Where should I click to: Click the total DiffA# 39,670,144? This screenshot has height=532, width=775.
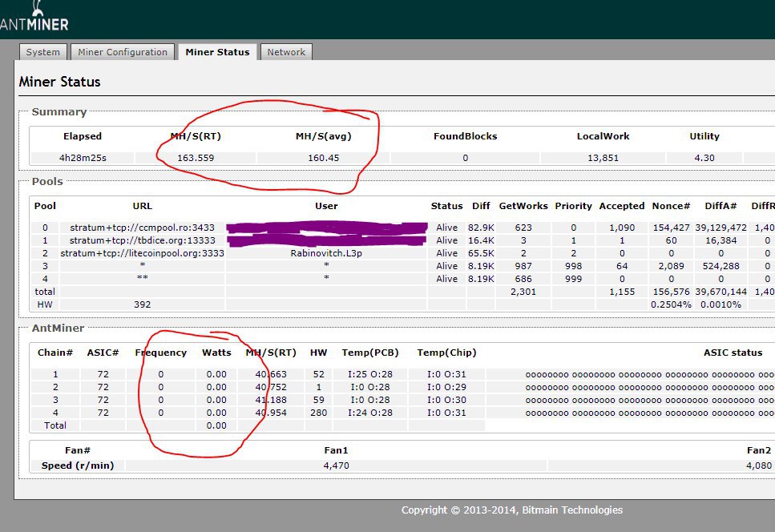click(721, 292)
